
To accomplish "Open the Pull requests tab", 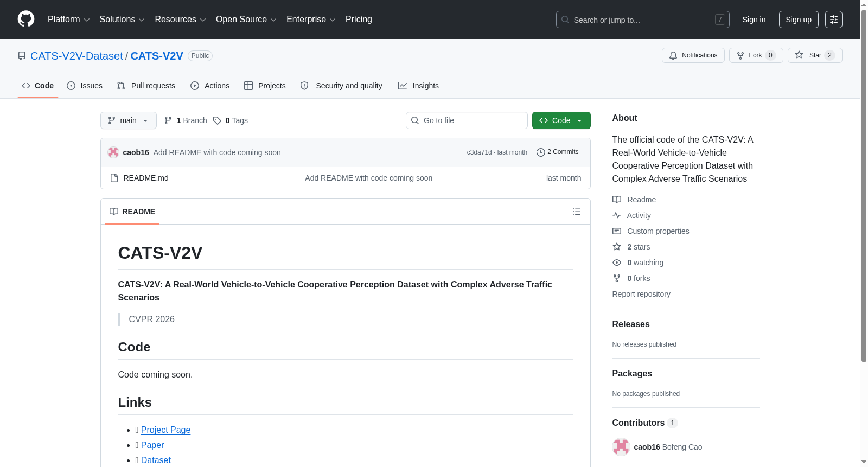I will point(146,86).
